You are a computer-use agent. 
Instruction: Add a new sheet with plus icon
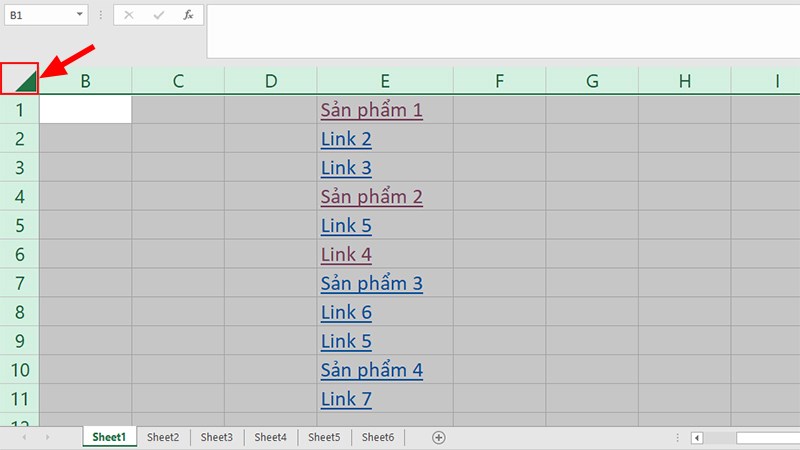pyautogui.click(x=438, y=437)
